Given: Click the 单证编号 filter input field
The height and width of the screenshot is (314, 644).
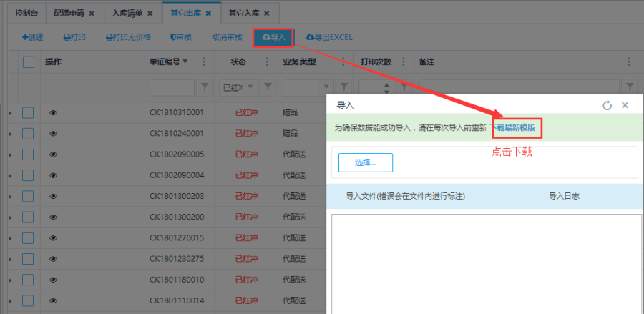Looking at the screenshot, I should point(171,87).
